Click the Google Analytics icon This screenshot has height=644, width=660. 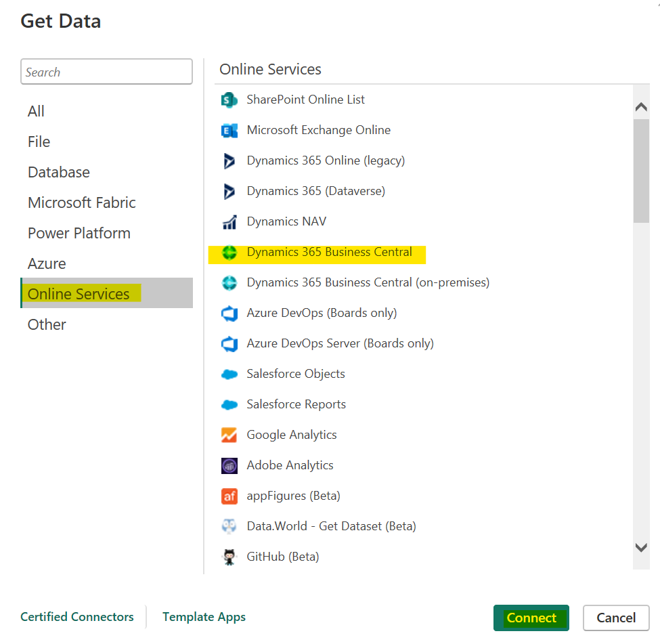(229, 435)
